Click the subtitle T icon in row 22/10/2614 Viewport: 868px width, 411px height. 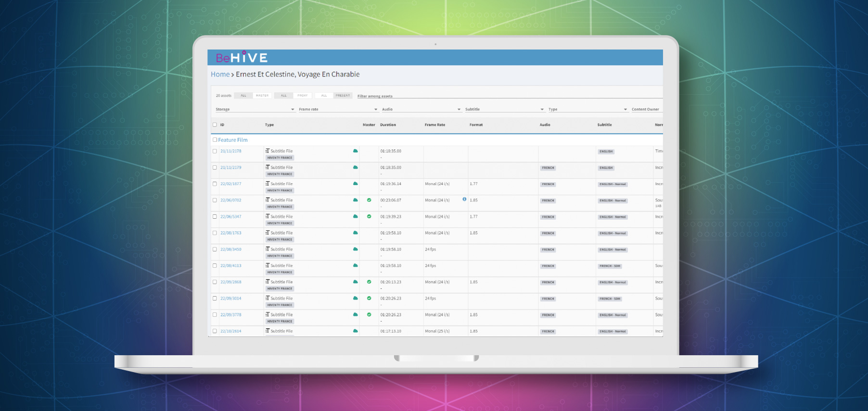[x=268, y=331]
